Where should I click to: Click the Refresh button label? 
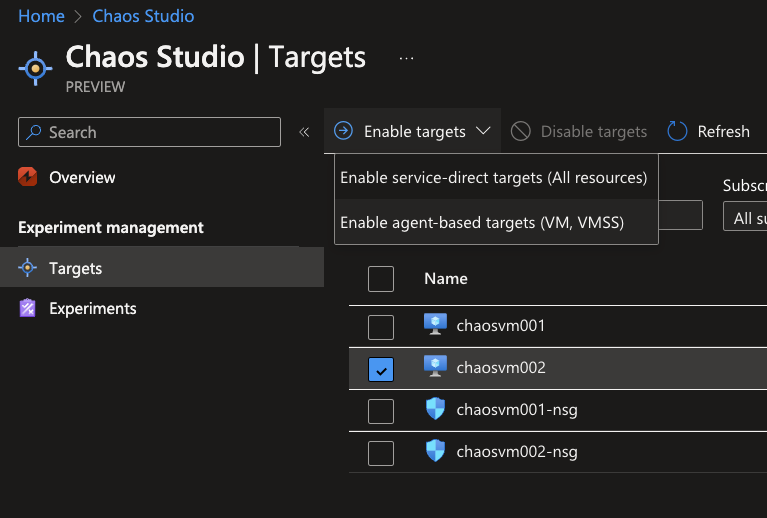coord(723,131)
